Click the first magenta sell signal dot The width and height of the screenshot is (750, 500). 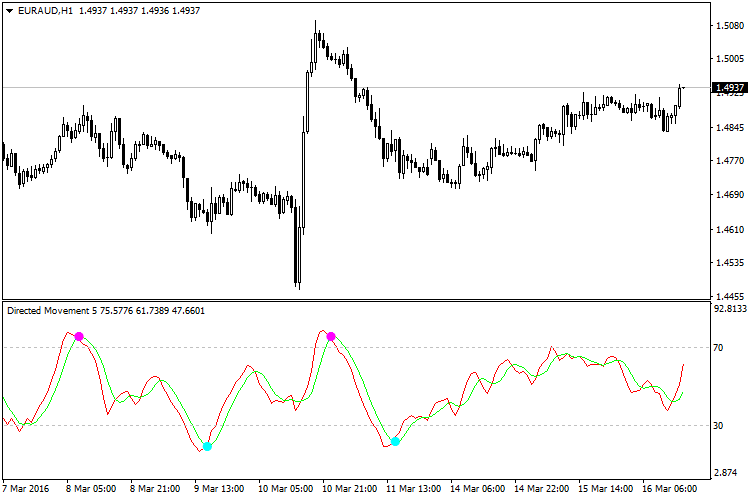(x=79, y=337)
